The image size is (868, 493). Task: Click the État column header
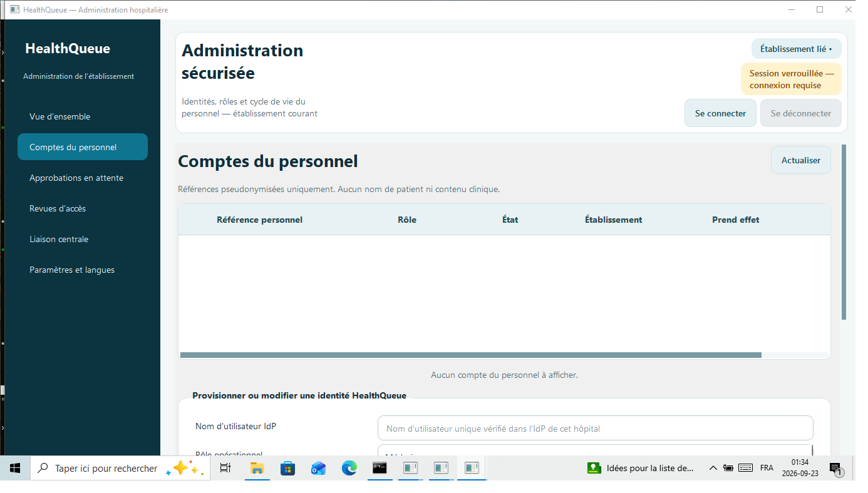point(510,220)
